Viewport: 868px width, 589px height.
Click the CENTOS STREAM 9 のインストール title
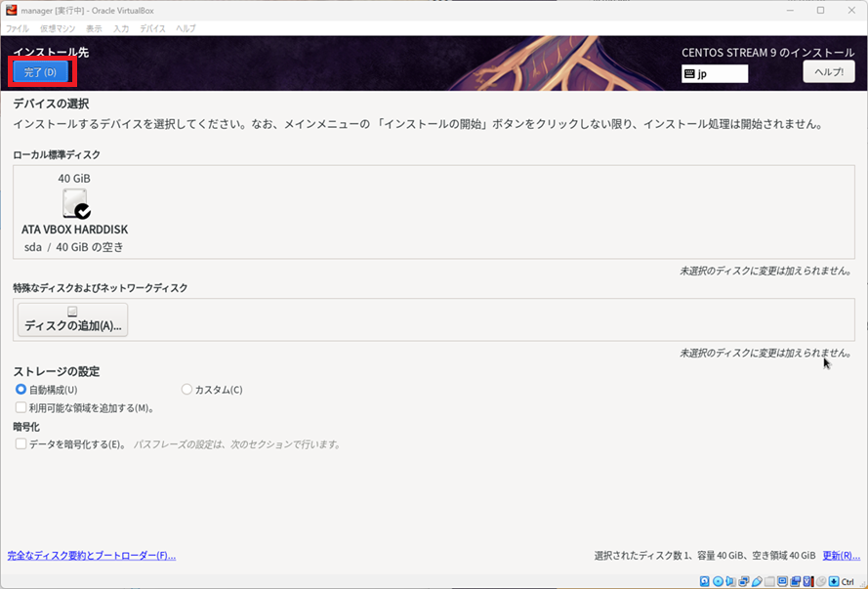[x=767, y=53]
